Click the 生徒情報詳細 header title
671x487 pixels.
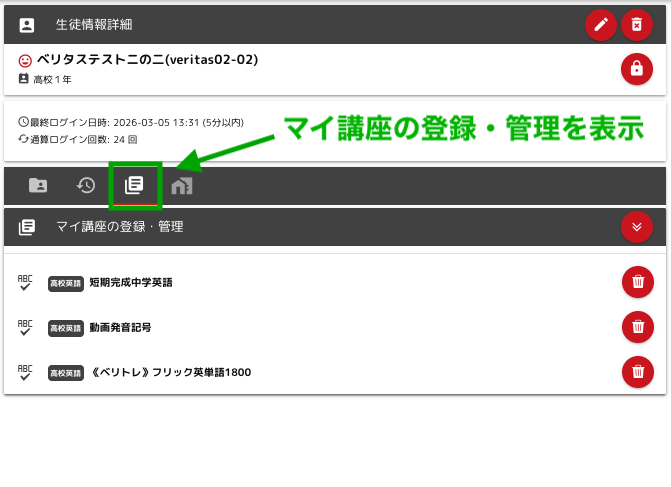(94, 24)
